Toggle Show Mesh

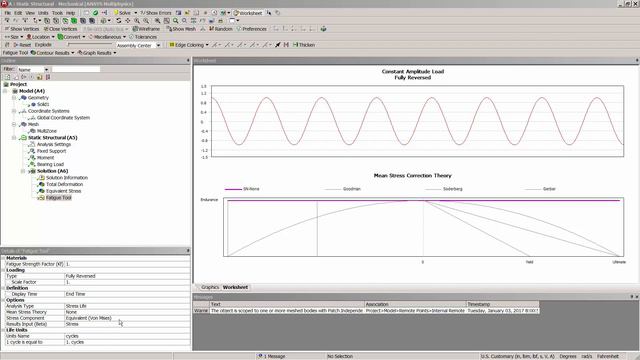(181, 29)
